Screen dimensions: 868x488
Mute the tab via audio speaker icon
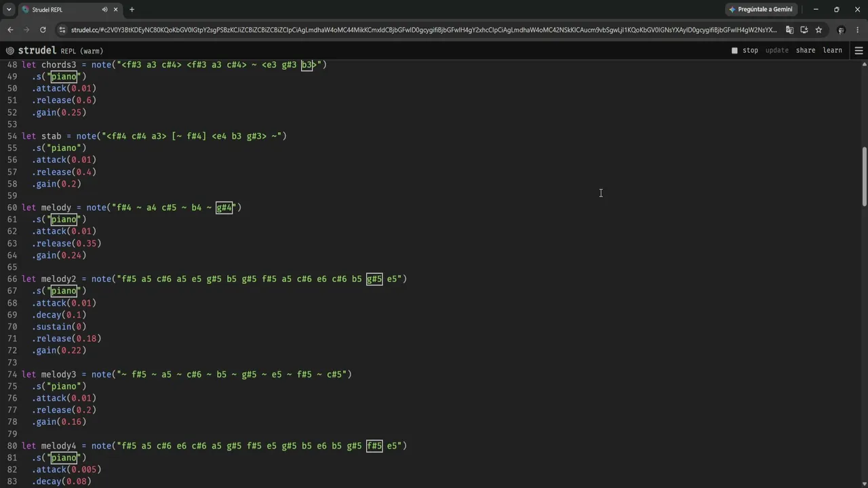coord(104,9)
